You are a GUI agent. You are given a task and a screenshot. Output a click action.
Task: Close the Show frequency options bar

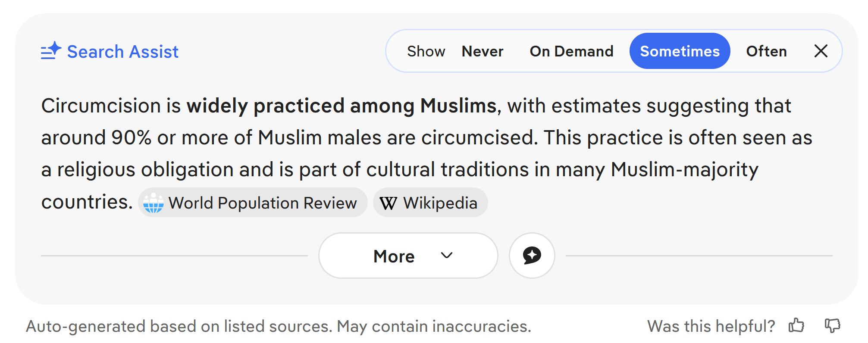pos(821,51)
